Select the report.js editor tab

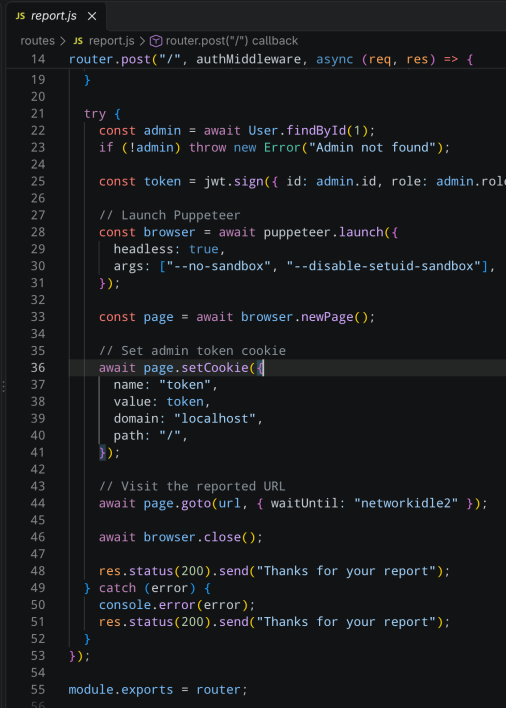pos(56,16)
